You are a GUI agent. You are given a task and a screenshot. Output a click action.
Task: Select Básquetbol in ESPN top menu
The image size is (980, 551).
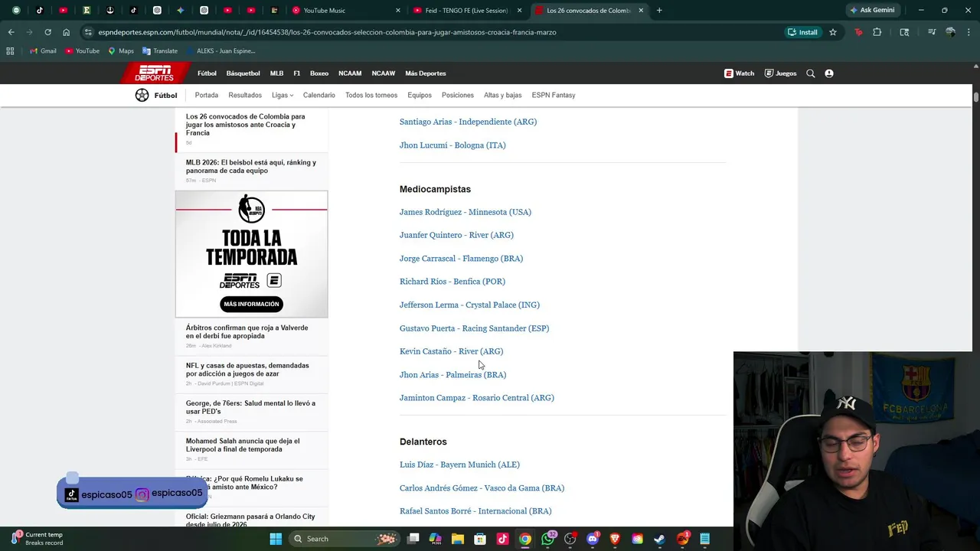coord(243,73)
